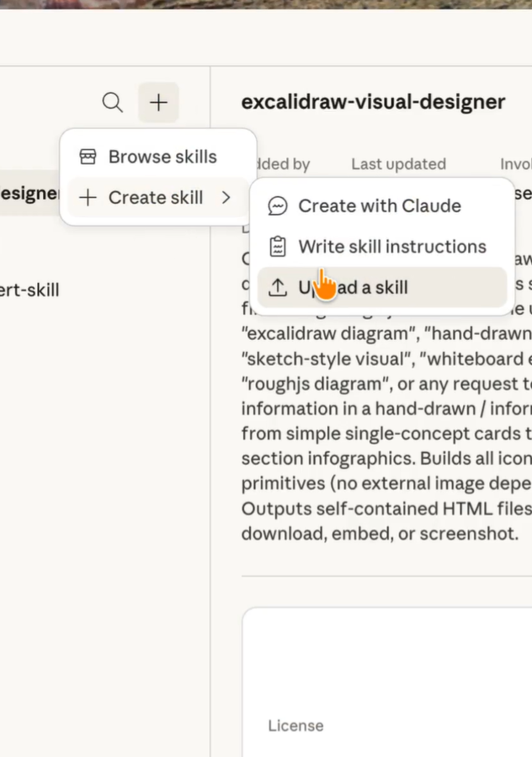
Task: Click the Write skill instructions clipboard icon
Action: [x=278, y=247]
